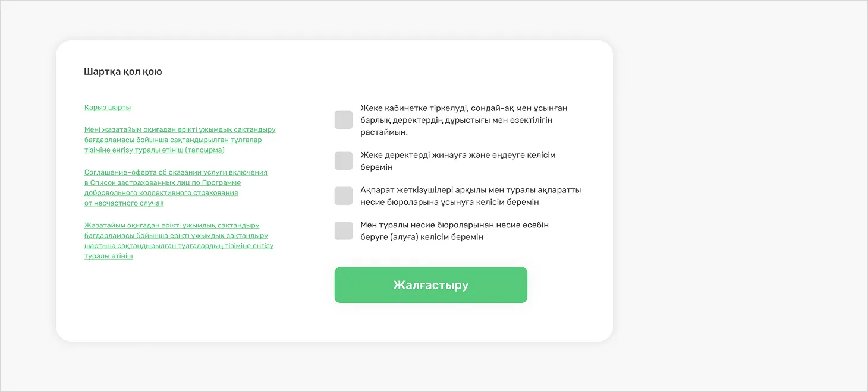Click the label text Жеке деректерді жинауға

458,161
